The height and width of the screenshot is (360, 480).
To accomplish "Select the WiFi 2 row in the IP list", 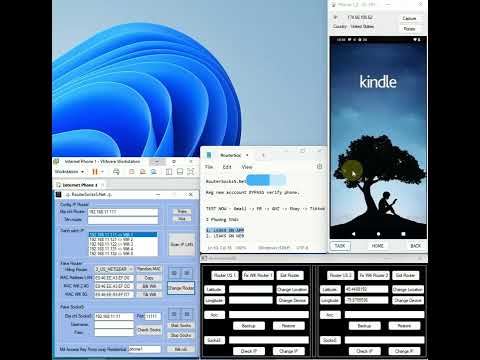I will [123, 239].
